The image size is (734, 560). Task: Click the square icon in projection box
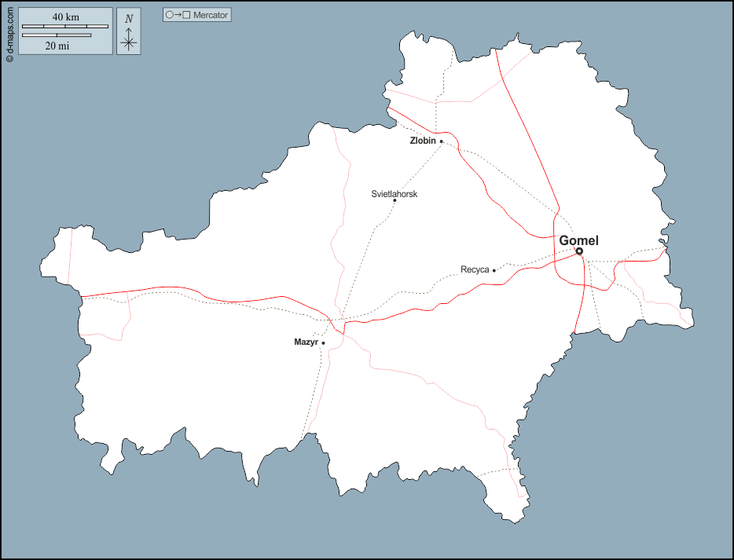tap(186, 15)
